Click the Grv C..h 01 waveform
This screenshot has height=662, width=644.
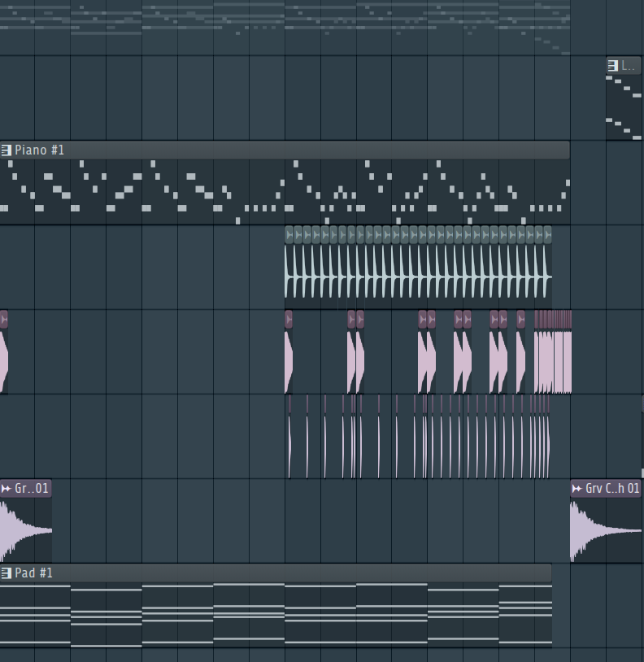606,530
